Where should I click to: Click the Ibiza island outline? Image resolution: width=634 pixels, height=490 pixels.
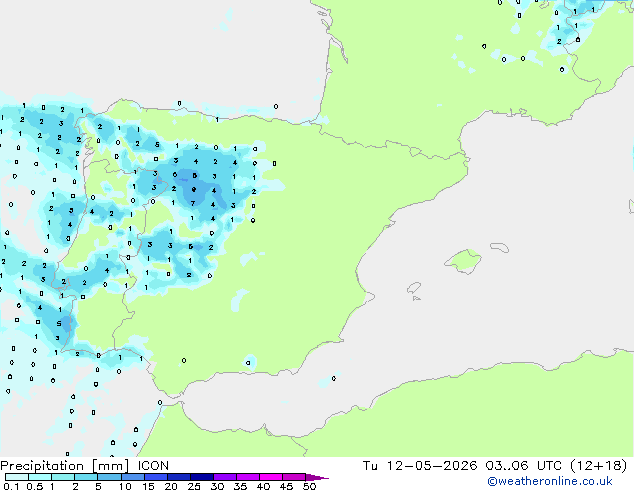(414, 288)
